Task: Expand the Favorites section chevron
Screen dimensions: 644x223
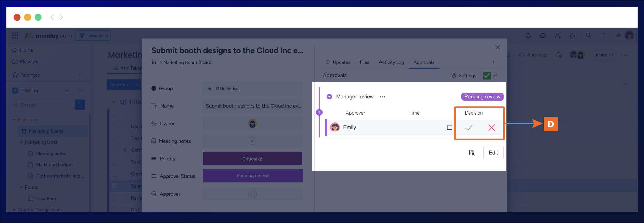Action: point(80,75)
